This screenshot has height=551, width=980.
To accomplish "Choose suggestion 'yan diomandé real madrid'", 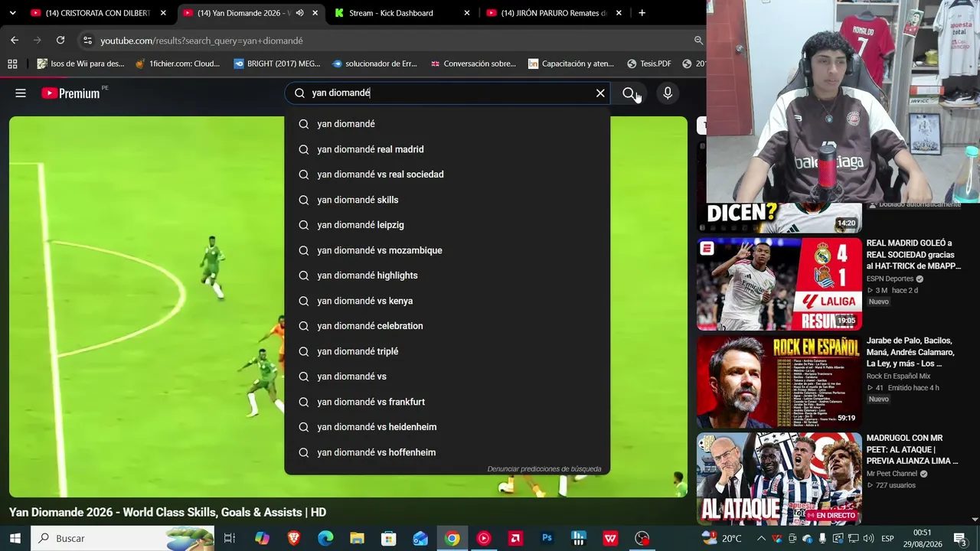I will (447, 149).
